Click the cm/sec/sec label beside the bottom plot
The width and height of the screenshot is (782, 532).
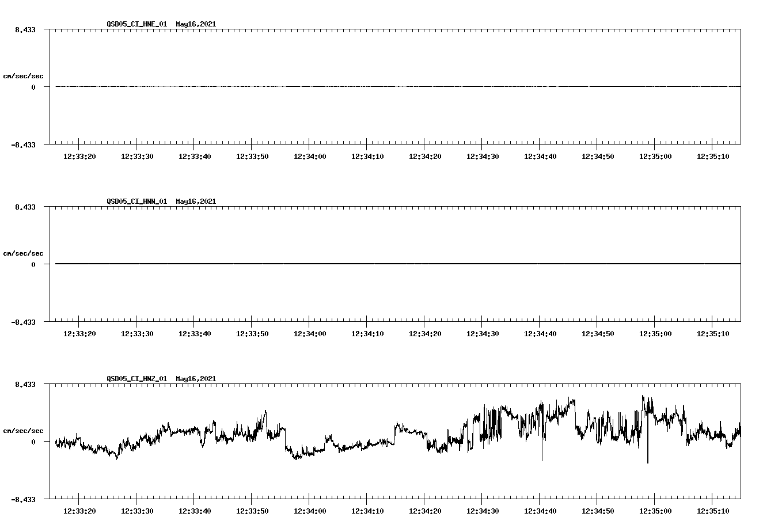[x=24, y=430]
